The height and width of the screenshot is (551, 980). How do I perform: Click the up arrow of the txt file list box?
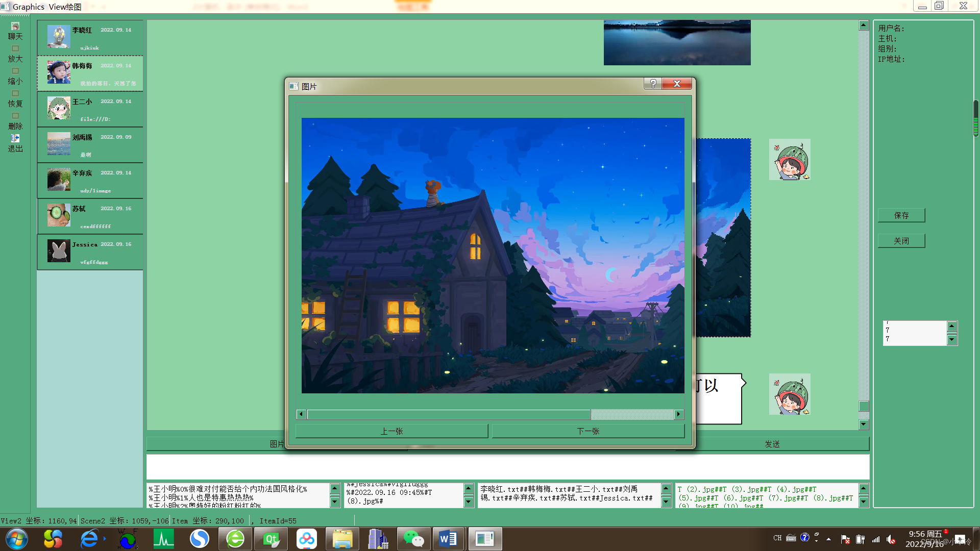(x=666, y=488)
